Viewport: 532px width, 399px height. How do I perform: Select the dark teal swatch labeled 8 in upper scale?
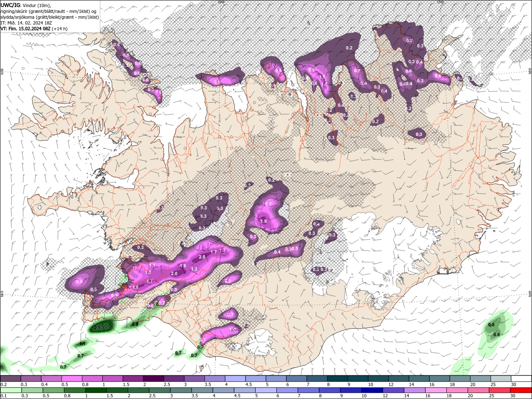(x=337, y=379)
